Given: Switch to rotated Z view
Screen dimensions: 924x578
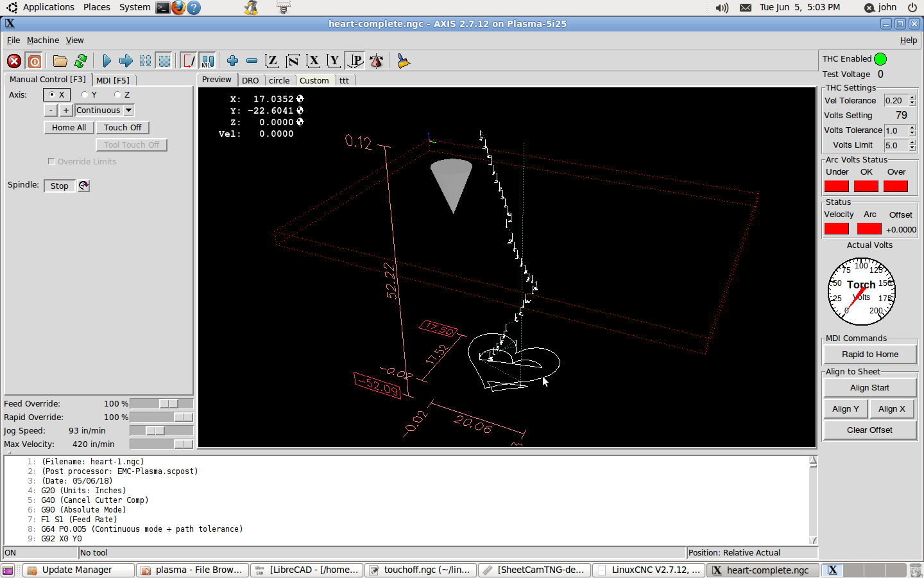Looking at the screenshot, I should click(x=293, y=61).
